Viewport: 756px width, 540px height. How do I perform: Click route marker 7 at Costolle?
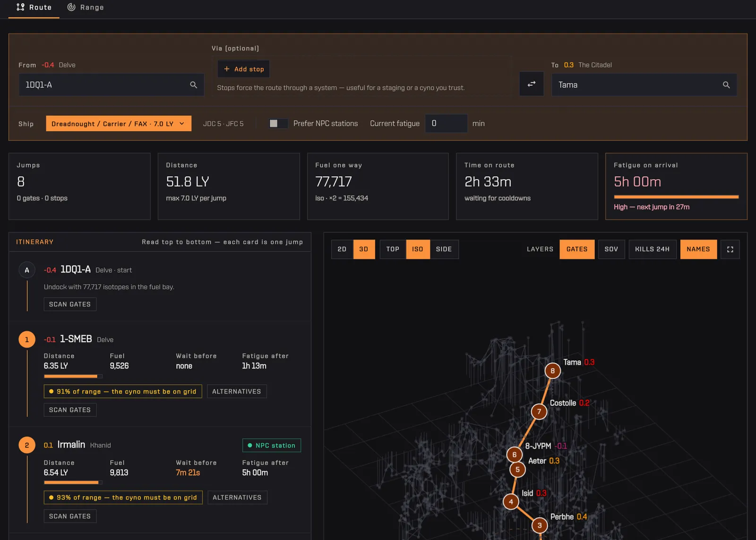point(539,411)
